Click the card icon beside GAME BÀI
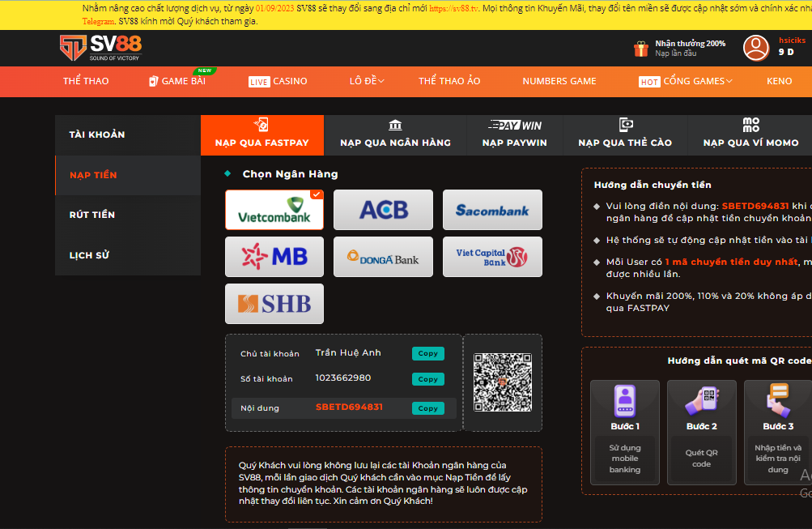The image size is (812, 529). pyautogui.click(x=153, y=81)
